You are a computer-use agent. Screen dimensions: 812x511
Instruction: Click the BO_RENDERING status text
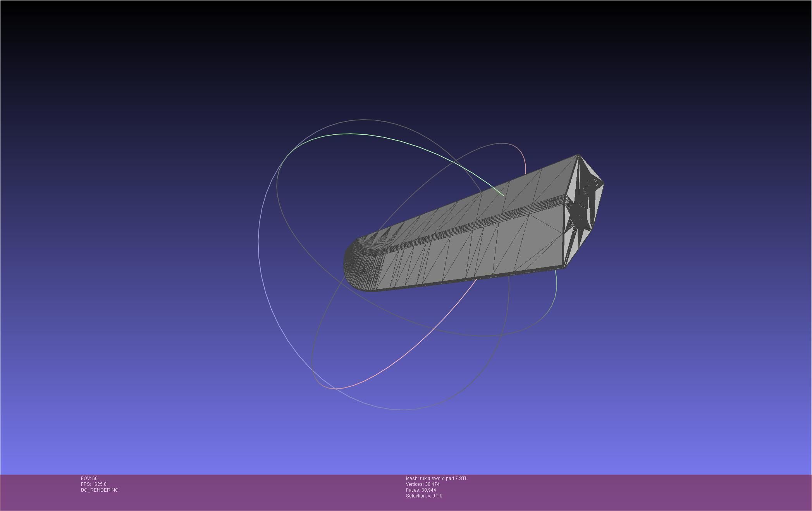click(100, 490)
